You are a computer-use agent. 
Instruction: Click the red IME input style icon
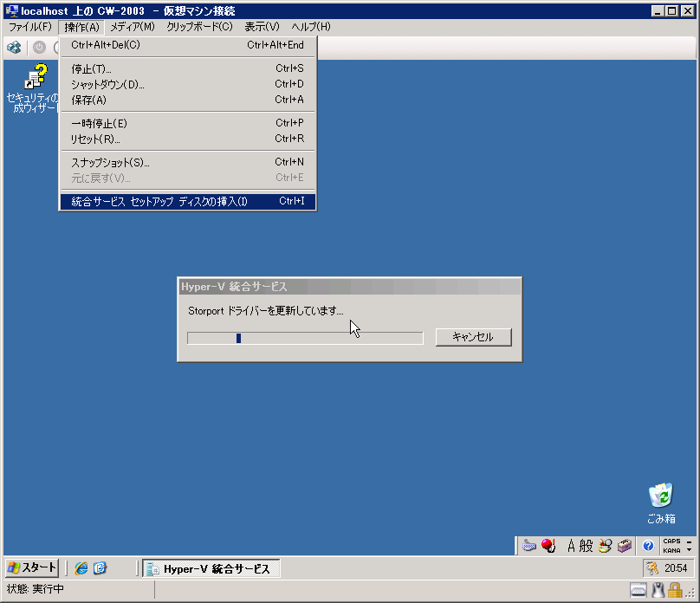click(x=548, y=546)
